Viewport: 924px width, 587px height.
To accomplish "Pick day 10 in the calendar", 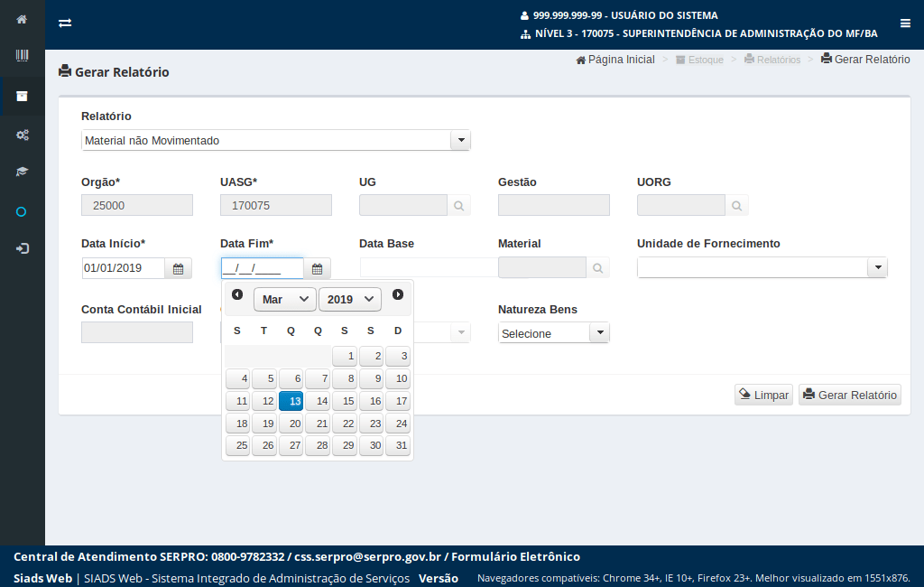I will click(398, 378).
